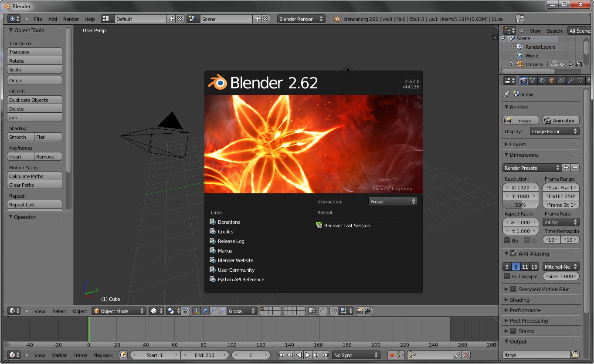This screenshot has height=364, width=594.
Task: Click the OpenGL render animation clapper icon
Action: [368, 311]
